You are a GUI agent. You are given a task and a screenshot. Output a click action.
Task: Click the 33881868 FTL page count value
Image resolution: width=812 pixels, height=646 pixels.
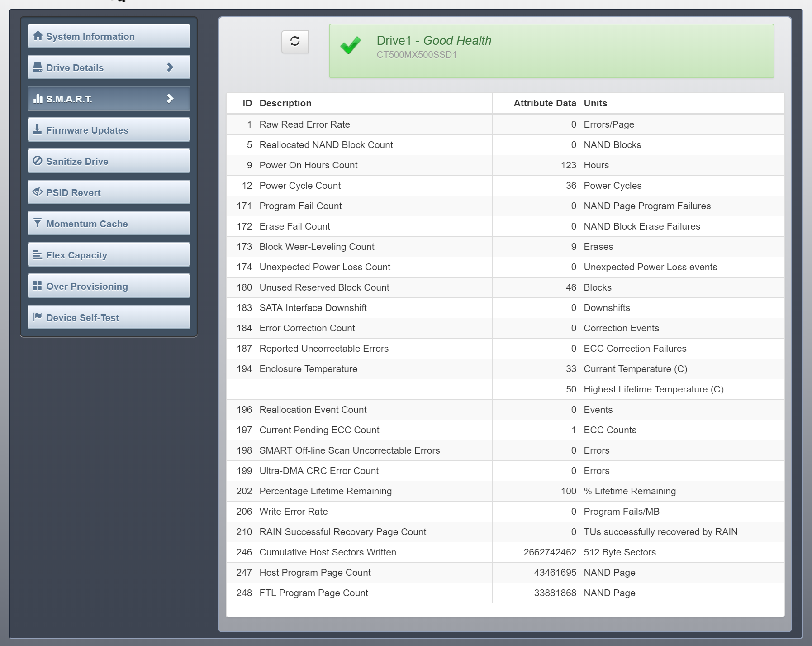pyautogui.click(x=555, y=593)
